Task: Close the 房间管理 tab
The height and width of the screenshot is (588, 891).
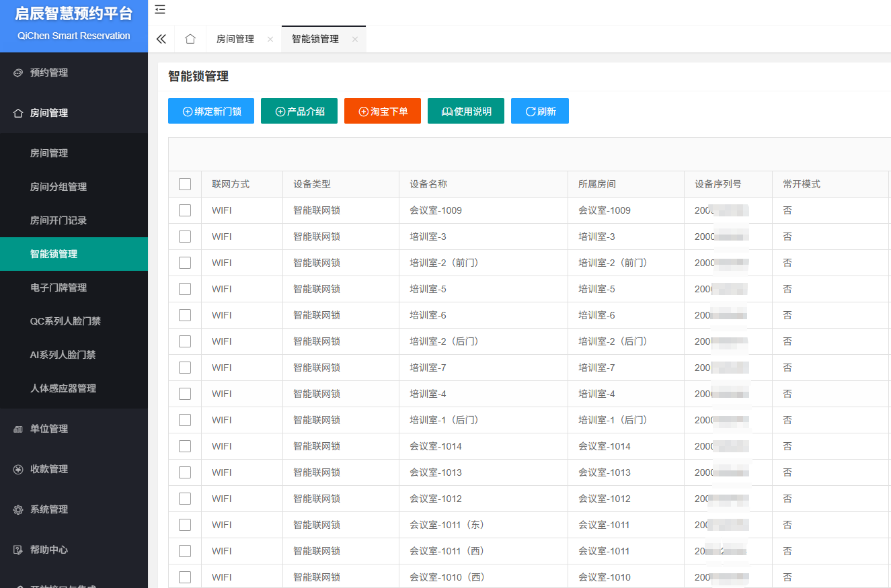Action: pyautogui.click(x=270, y=40)
